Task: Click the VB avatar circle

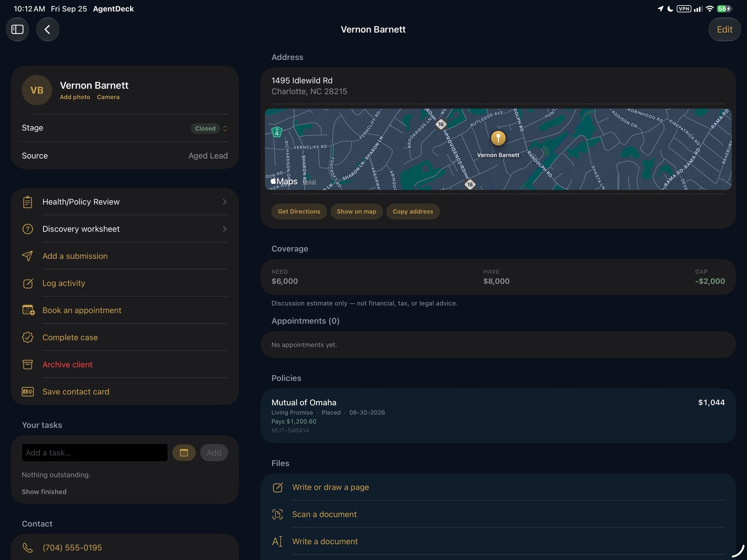Action: coord(37,90)
